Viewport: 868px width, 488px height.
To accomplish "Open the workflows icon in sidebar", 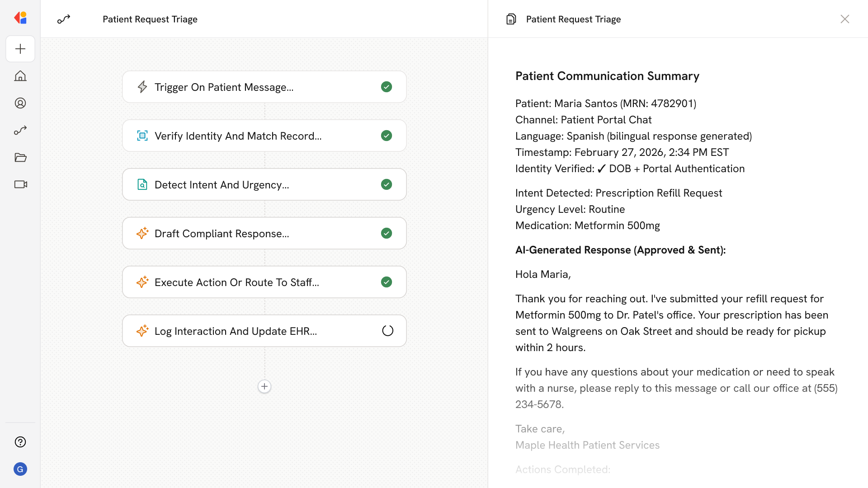I will point(20,130).
